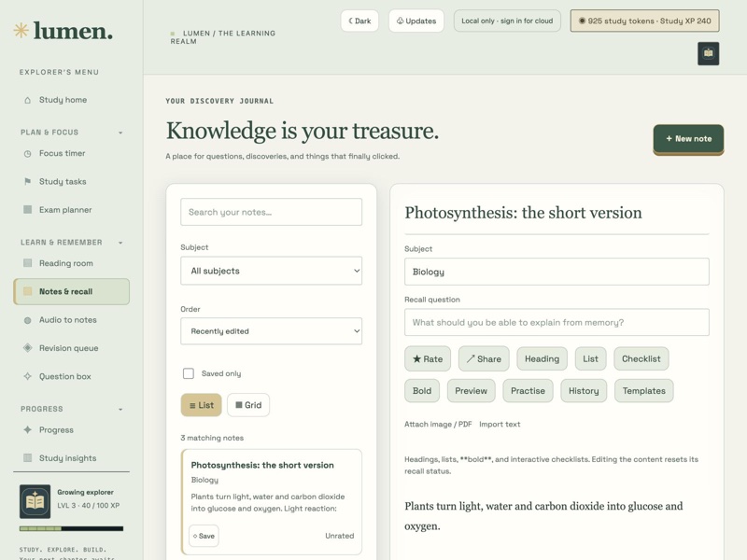
Task: Open the book avatar icon in header
Action: [709, 53]
